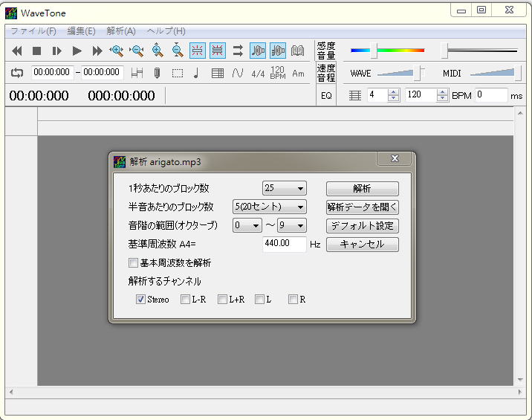Select the pencil draw tool
Screen dimensions: 532x420
click(157, 73)
